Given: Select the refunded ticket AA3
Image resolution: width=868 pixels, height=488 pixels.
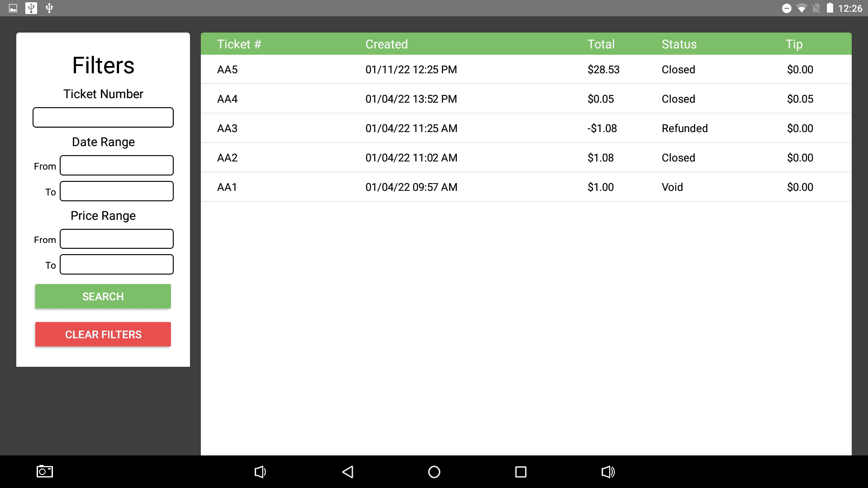Looking at the screenshot, I should (x=526, y=128).
